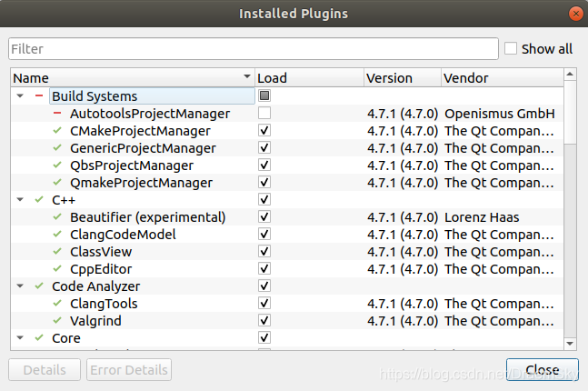588x391 pixels.
Task: Click the vertical scrollbar handle
Action: click(x=570, y=112)
